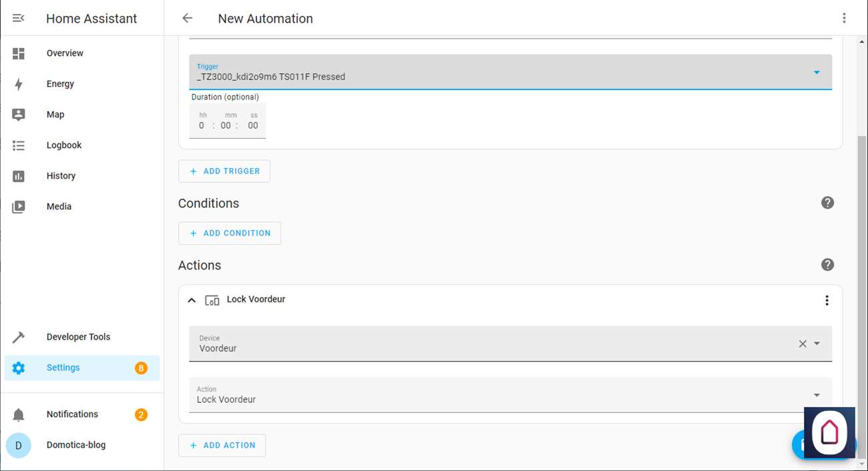This screenshot has width=868, height=471.
Task: Select Logbook from the sidebar
Action: 64,145
